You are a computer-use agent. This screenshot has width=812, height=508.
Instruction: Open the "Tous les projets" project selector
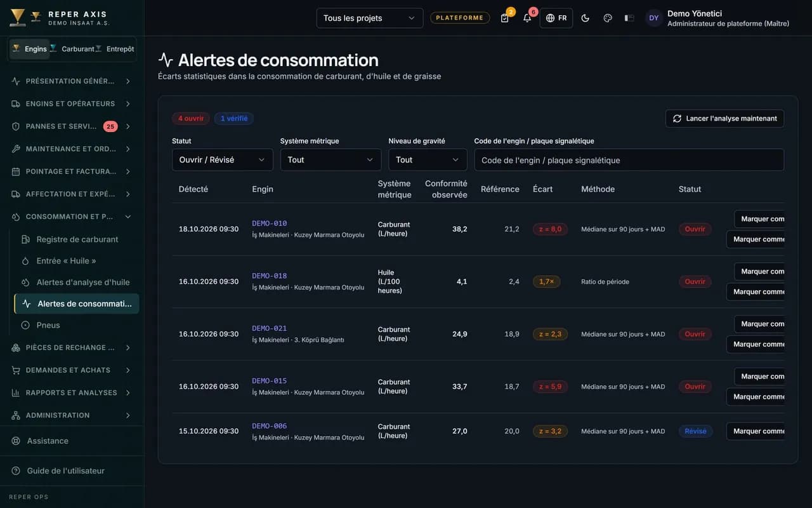(x=370, y=18)
